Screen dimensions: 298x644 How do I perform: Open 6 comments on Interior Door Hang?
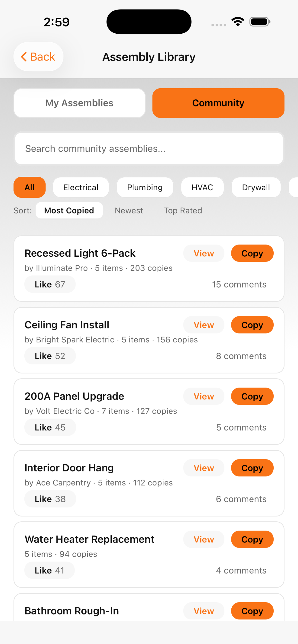point(241,499)
